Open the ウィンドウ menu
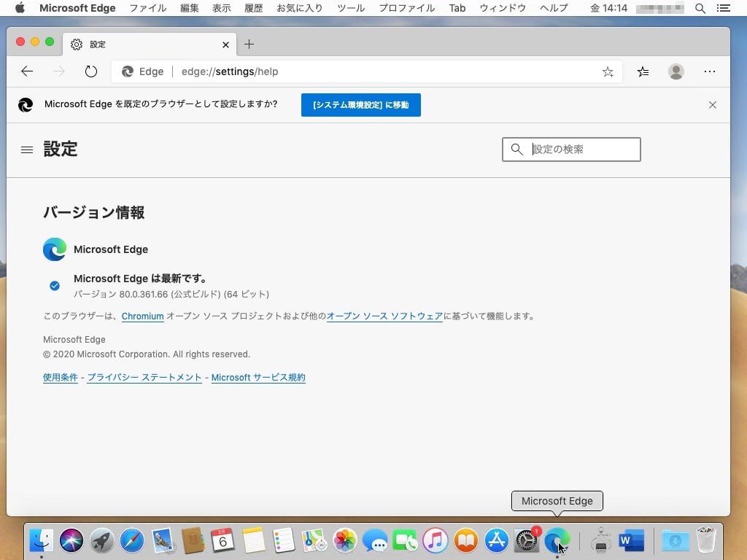Image resolution: width=747 pixels, height=560 pixels. click(x=503, y=8)
